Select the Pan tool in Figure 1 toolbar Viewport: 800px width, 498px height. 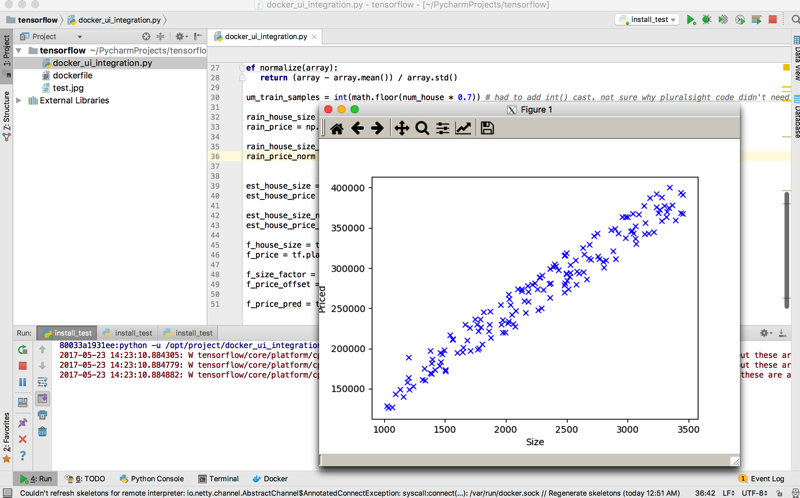pos(402,129)
